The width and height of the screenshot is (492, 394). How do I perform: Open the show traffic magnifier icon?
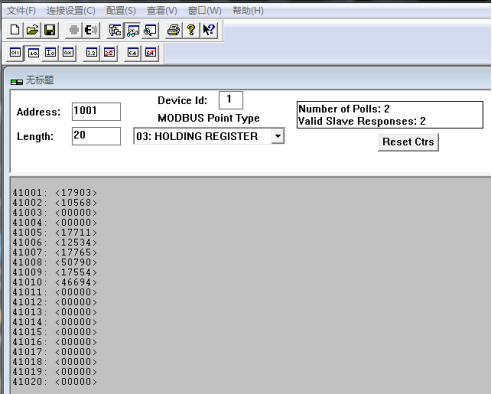point(150,30)
